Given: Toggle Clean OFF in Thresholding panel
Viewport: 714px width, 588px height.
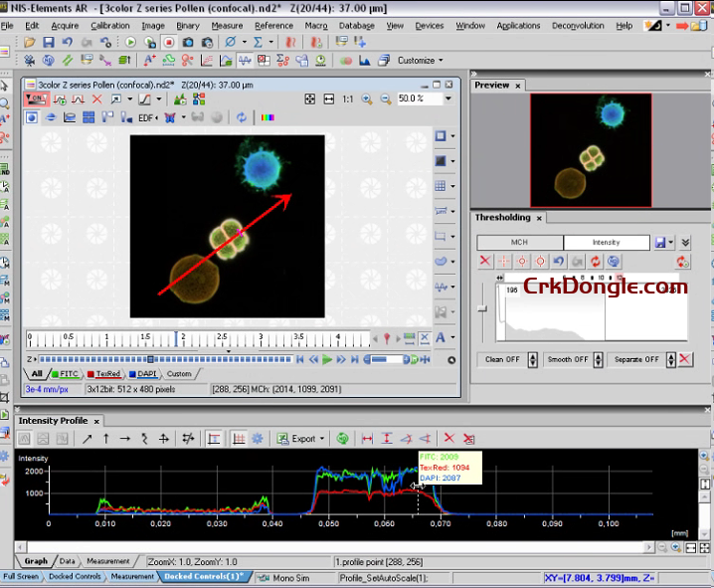Looking at the screenshot, I should click(x=502, y=359).
